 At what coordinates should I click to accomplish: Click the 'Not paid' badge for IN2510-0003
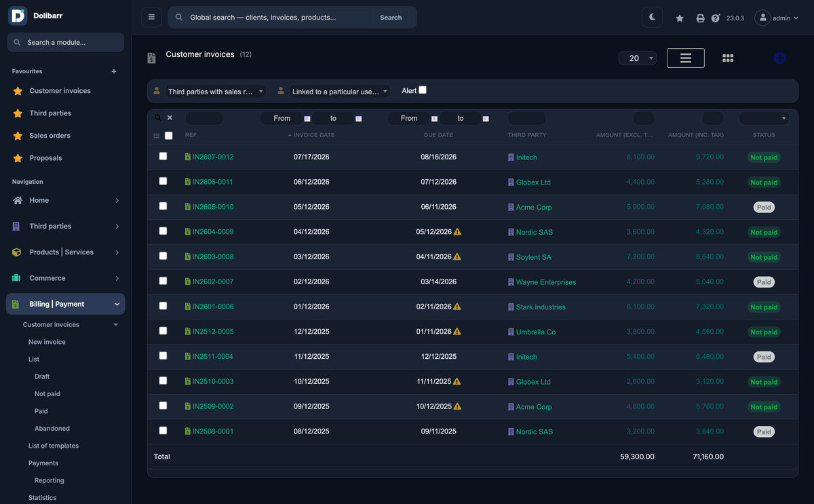pyautogui.click(x=764, y=382)
